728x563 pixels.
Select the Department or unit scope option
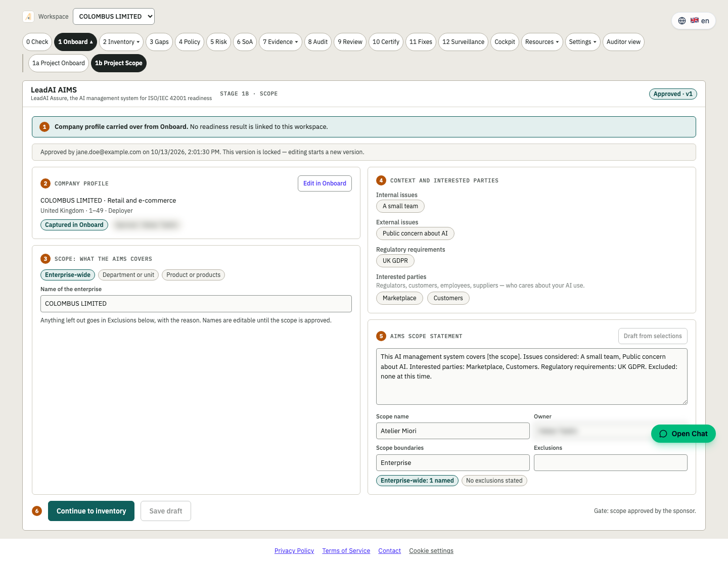(x=128, y=275)
